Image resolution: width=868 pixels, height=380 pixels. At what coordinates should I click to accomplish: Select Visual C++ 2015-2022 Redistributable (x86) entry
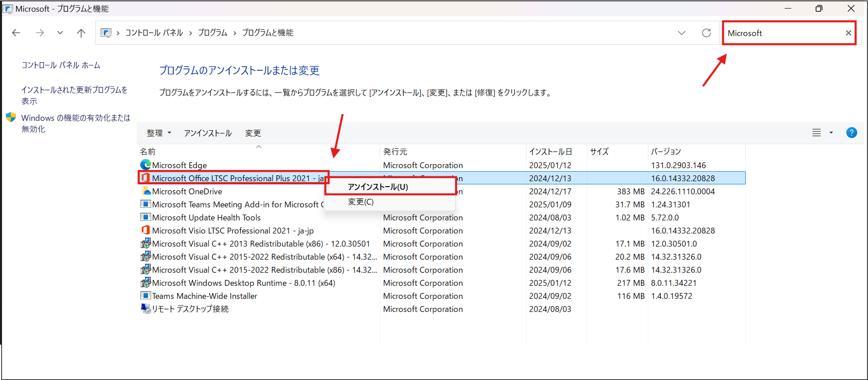pyautogui.click(x=264, y=270)
